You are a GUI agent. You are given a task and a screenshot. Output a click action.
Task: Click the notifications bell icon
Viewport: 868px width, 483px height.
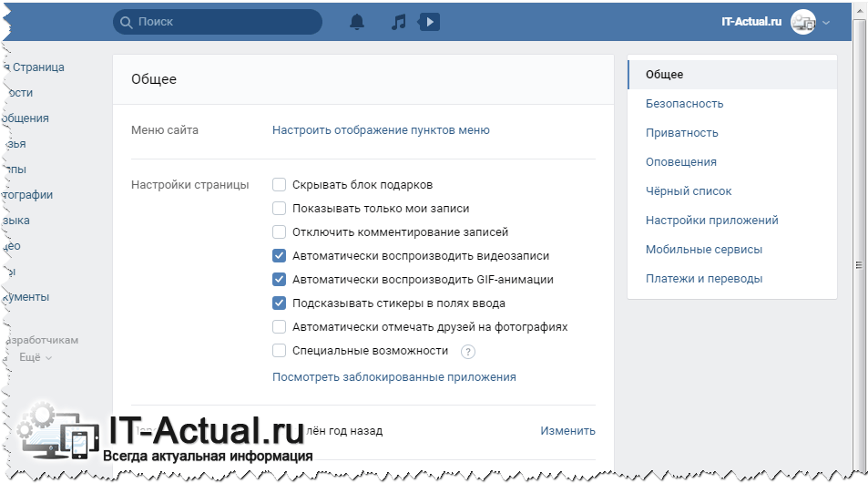click(x=357, y=22)
